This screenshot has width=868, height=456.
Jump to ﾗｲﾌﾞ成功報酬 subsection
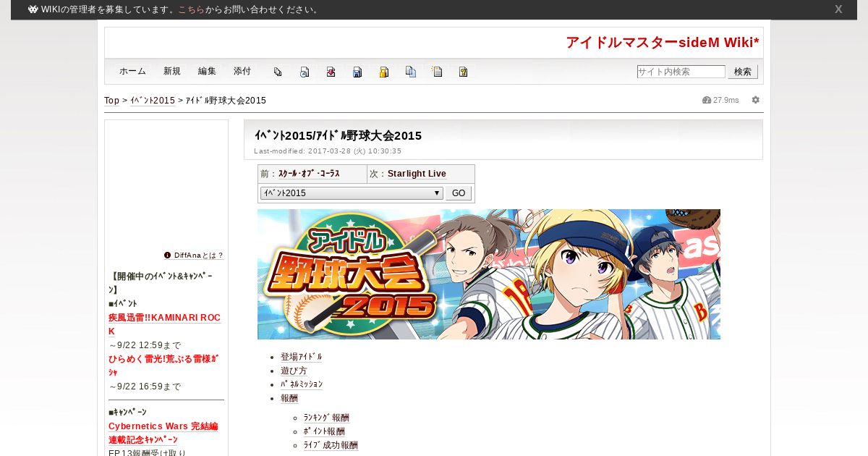tap(331, 445)
